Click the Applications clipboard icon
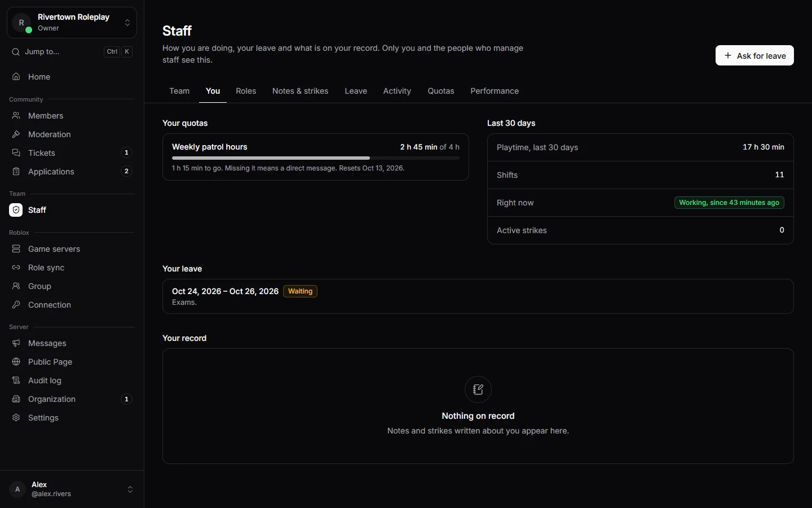 16,172
